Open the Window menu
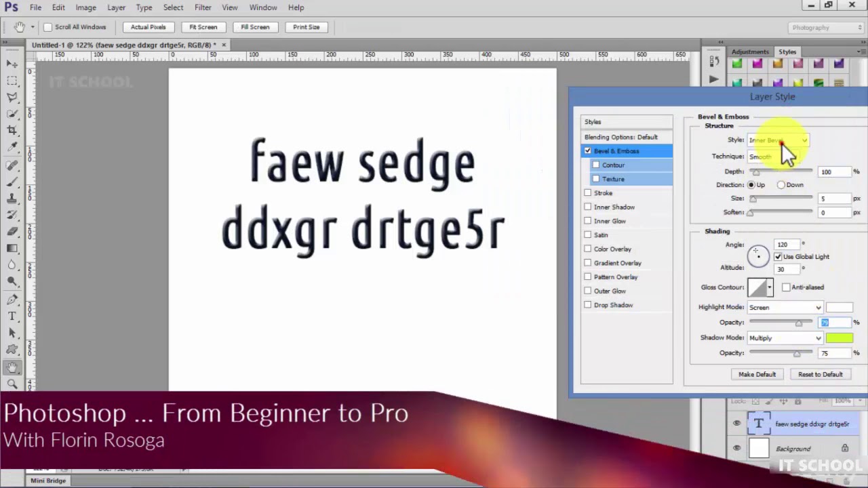The width and height of the screenshot is (868, 488). coord(263,7)
